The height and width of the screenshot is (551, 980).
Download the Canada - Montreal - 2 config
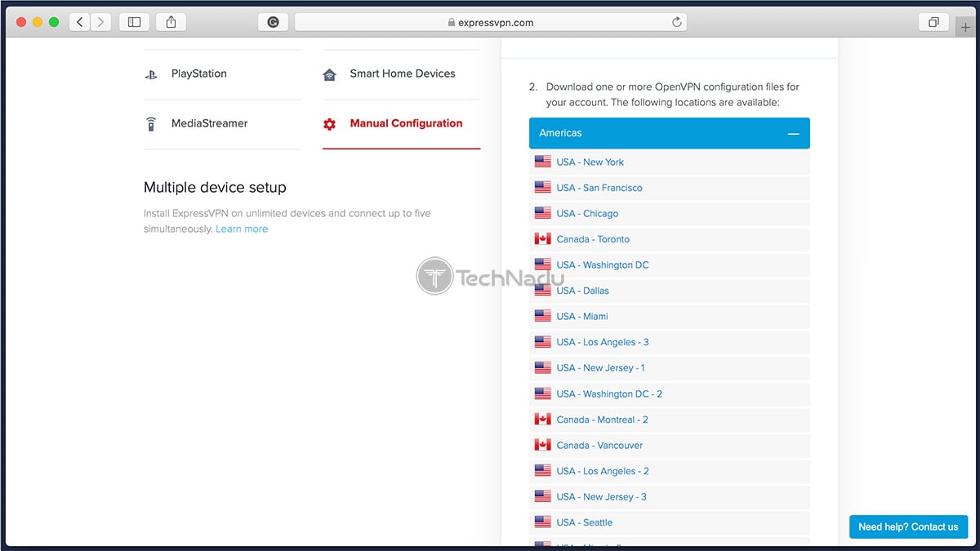(602, 419)
